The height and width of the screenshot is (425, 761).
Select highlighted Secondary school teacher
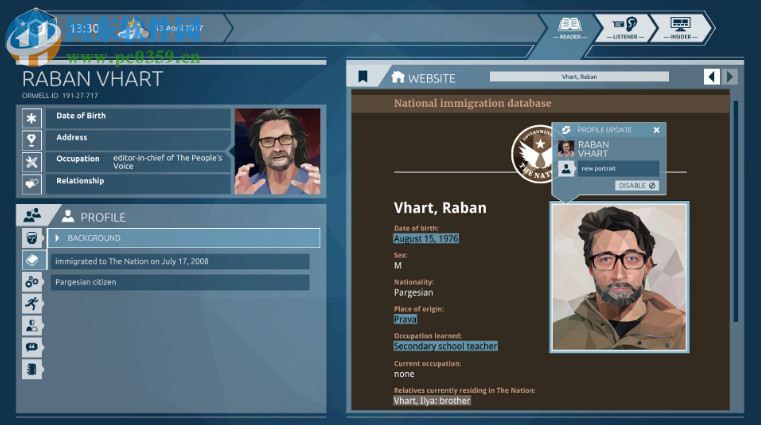pos(446,346)
